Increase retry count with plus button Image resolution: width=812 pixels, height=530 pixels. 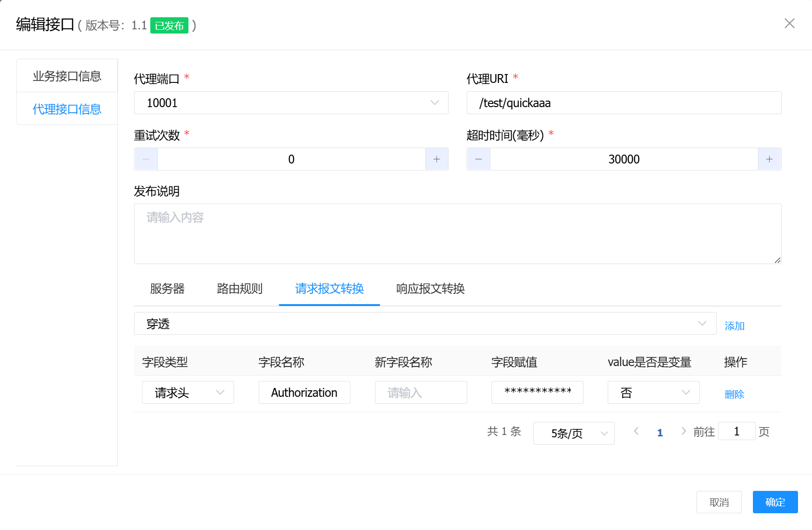click(436, 159)
